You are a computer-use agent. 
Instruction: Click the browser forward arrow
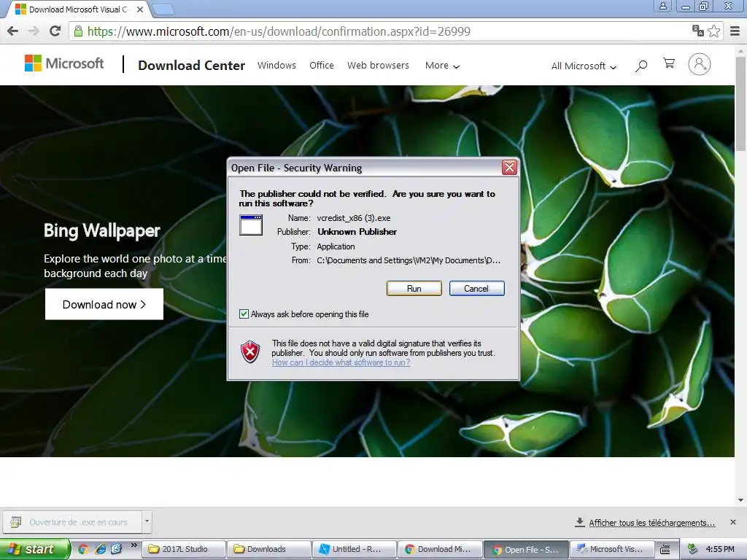pos(34,31)
